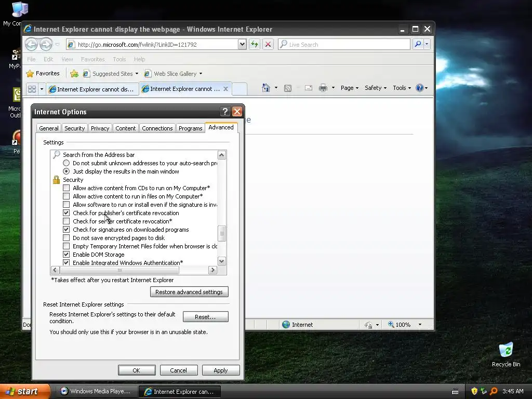Open the Favorites star button
This screenshot has height=399, width=532.
pos(43,73)
